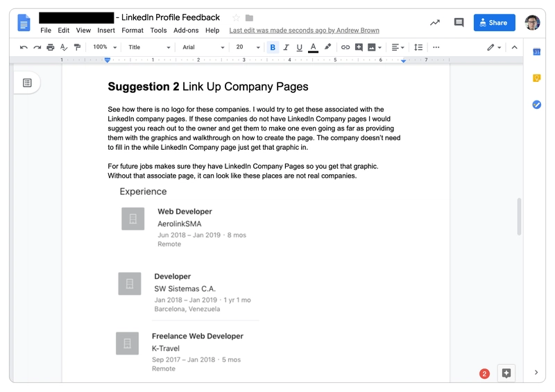The height and width of the screenshot is (392, 555).
Task: Open line spacing options
Action: pos(418,47)
